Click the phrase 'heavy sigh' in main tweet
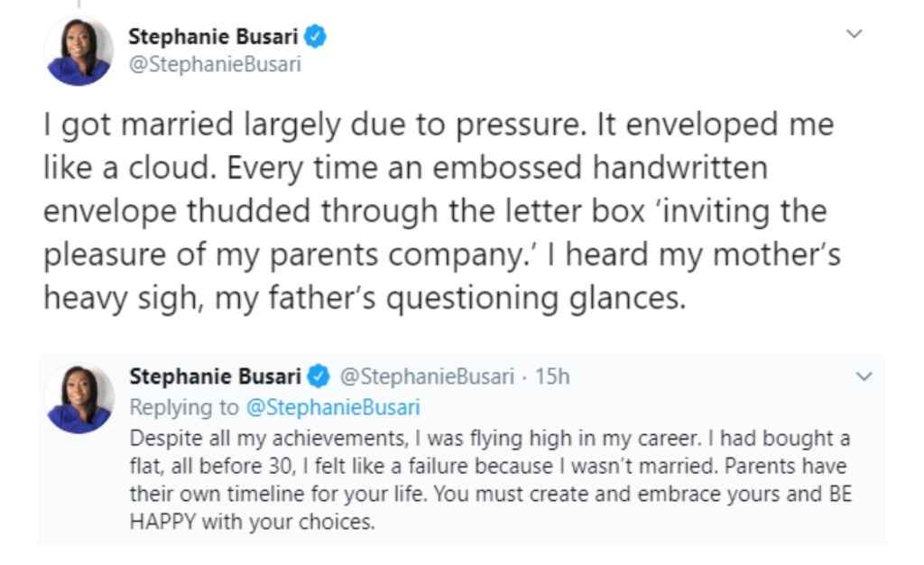This screenshot has height=565, width=924. click(123, 298)
